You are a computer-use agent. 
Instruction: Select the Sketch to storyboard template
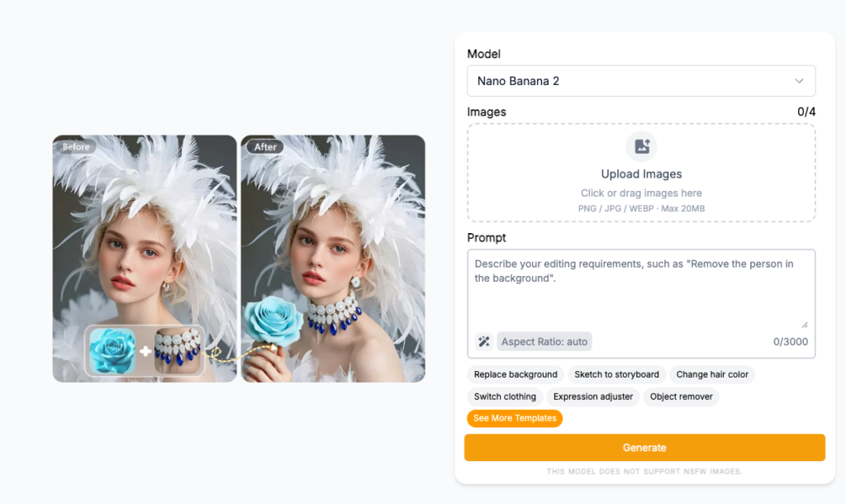pyautogui.click(x=616, y=374)
